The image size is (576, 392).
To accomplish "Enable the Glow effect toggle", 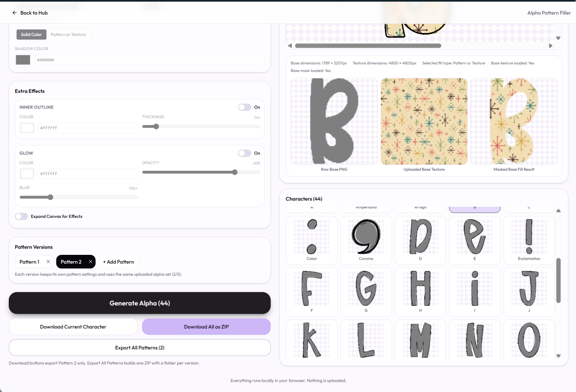I will [x=245, y=153].
